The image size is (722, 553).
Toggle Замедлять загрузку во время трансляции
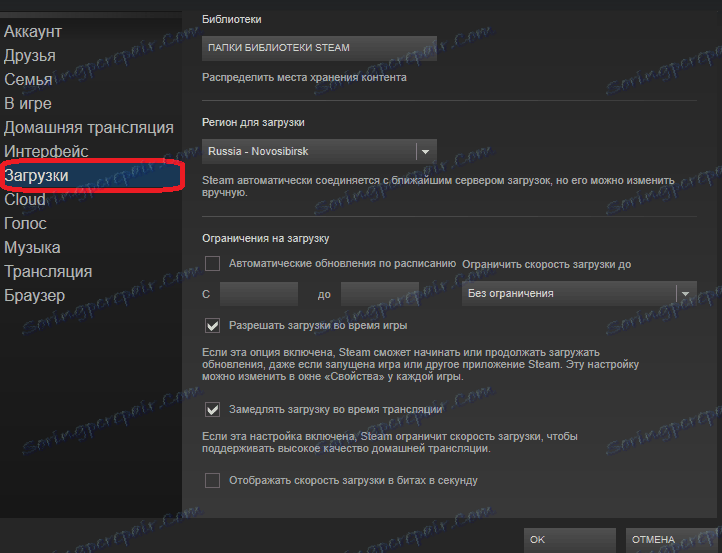(212, 409)
